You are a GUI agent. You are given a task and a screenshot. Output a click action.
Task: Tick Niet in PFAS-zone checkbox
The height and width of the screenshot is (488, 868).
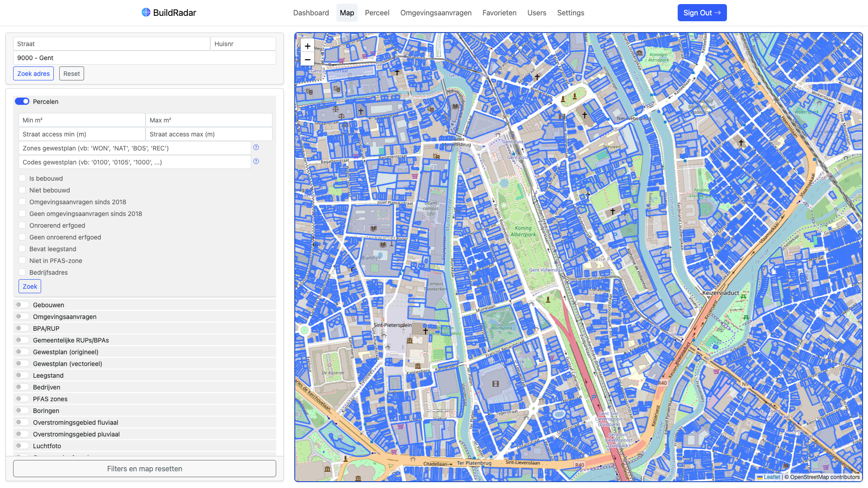coord(22,260)
